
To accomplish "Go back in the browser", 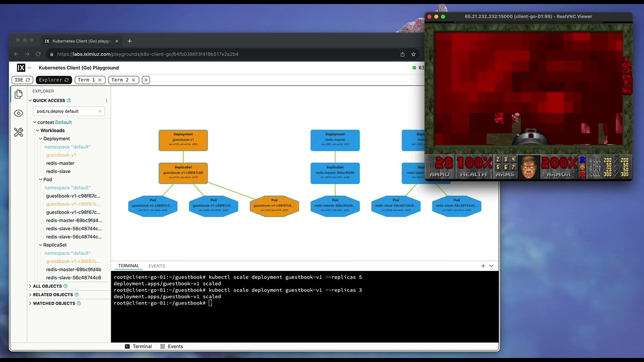I will [x=16, y=54].
